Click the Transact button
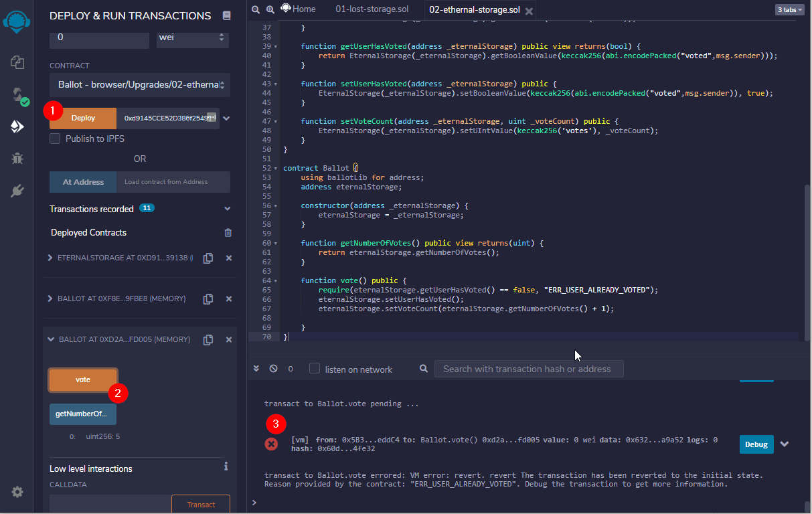This screenshot has height=514, width=812. (201, 504)
